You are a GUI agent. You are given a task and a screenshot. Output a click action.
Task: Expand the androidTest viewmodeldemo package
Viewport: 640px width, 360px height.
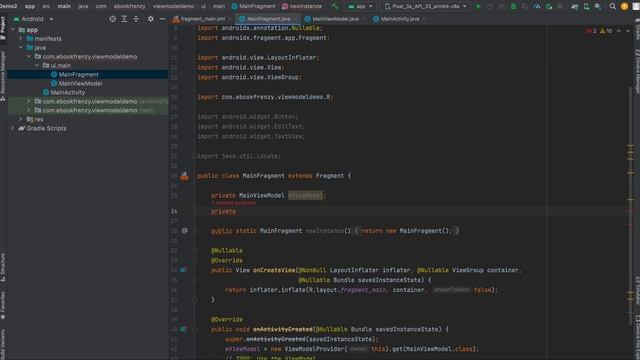tap(29, 101)
